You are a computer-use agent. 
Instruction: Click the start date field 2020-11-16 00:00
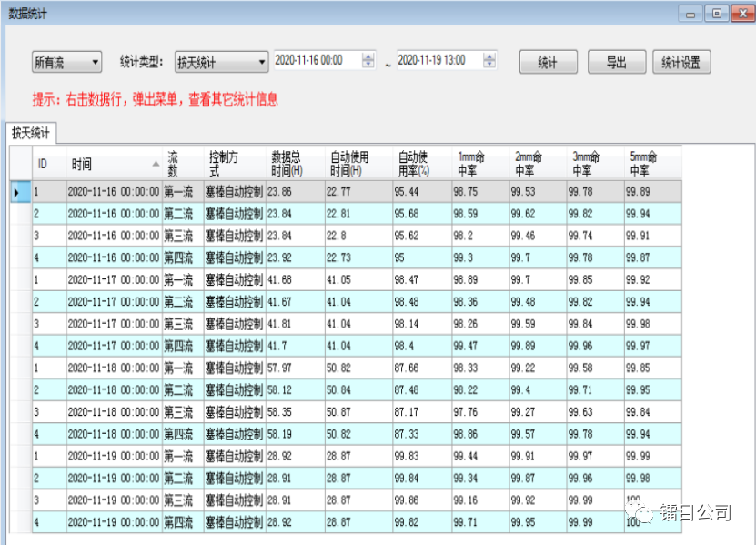pyautogui.click(x=316, y=61)
